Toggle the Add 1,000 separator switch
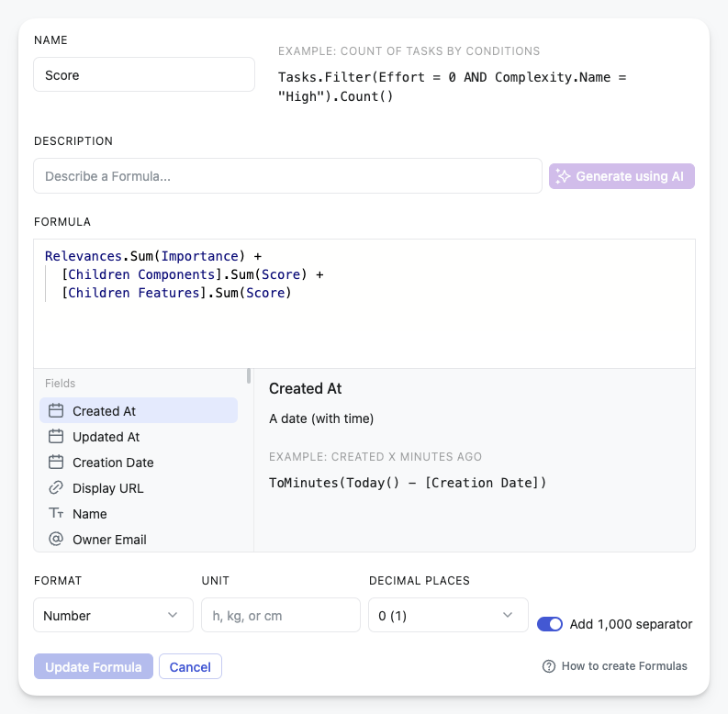 click(x=550, y=624)
